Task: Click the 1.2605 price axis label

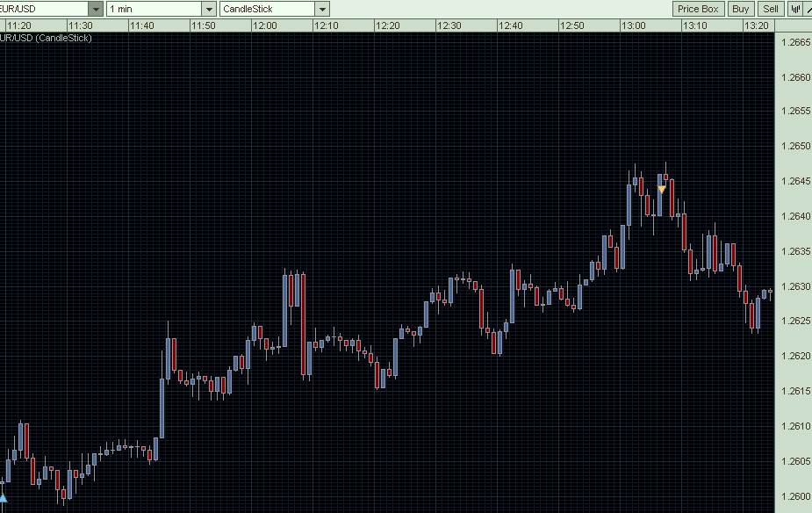Action: [x=795, y=461]
